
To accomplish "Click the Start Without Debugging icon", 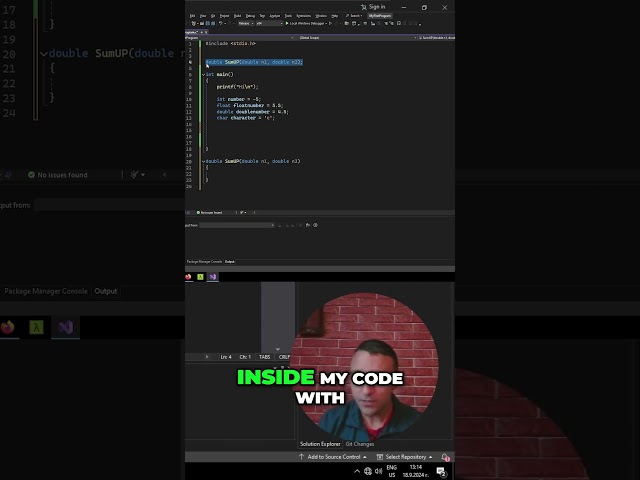I will 330,24.
